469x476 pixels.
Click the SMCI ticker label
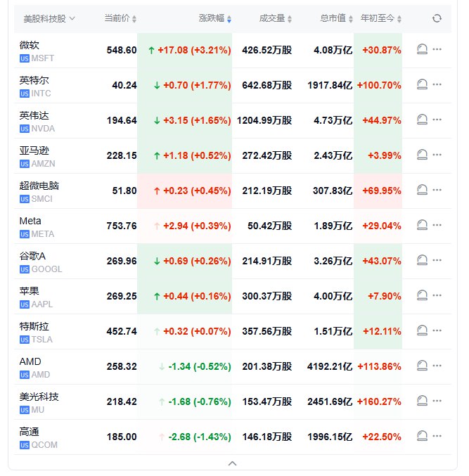(42, 199)
